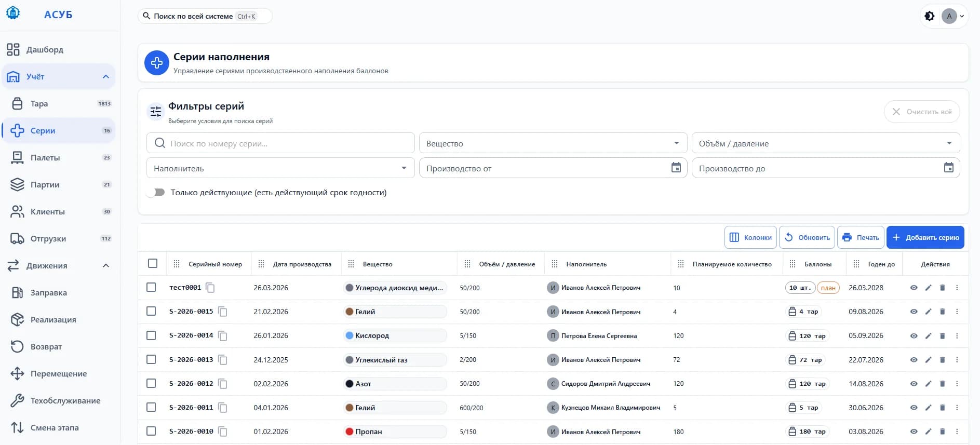This screenshot has height=445, width=980.
Task: Open the Объём / давление dropdown
Action: 826,143
